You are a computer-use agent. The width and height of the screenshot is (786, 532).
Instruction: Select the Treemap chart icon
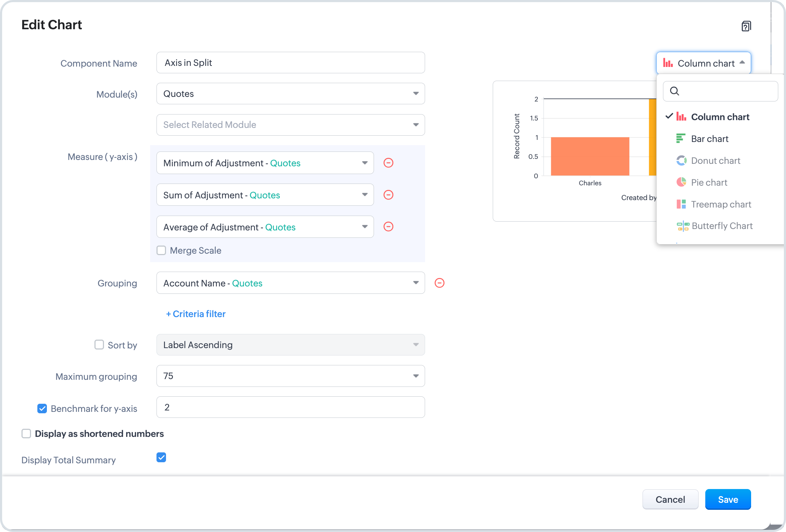681,204
